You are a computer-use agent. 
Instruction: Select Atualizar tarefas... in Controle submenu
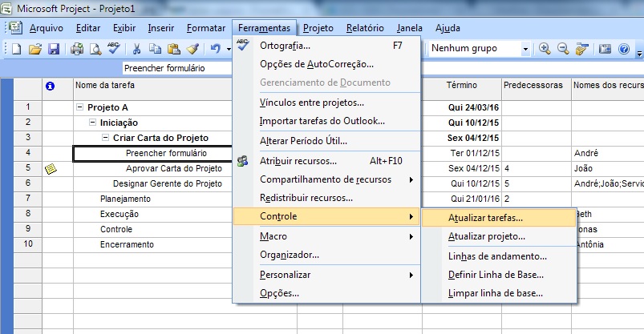pyautogui.click(x=499, y=218)
